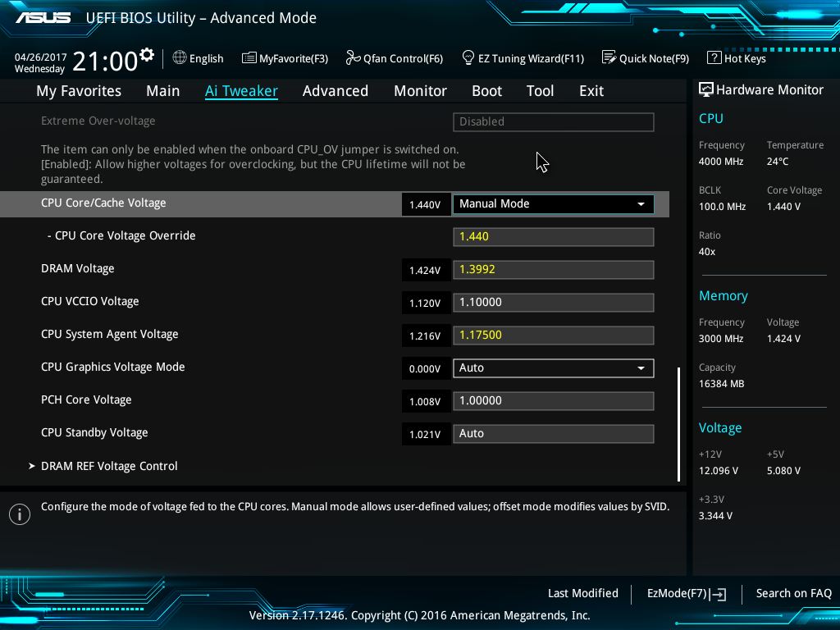Screen dimensions: 840x630
Task: Click the 1.424V DRAM voltage readout
Action: (x=426, y=270)
